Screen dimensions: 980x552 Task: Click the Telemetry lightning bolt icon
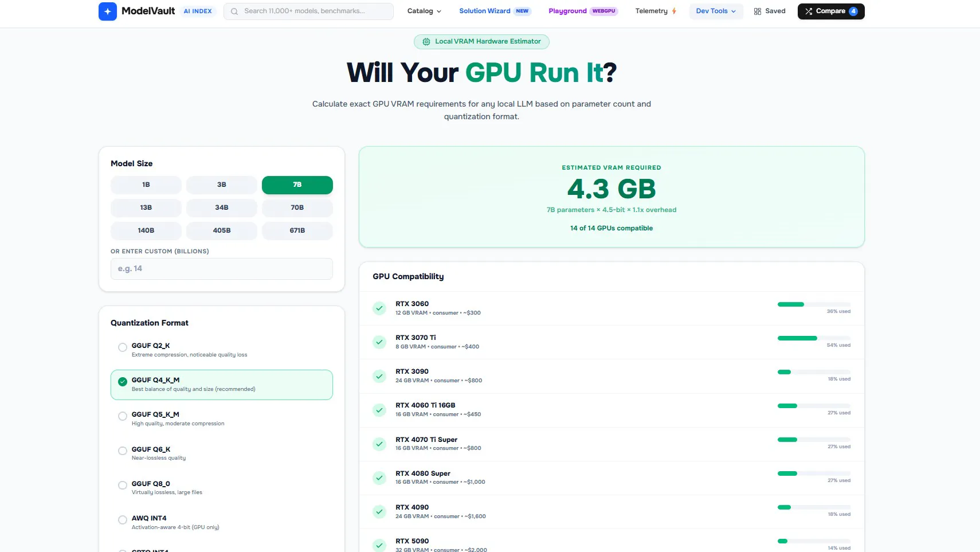[674, 11]
